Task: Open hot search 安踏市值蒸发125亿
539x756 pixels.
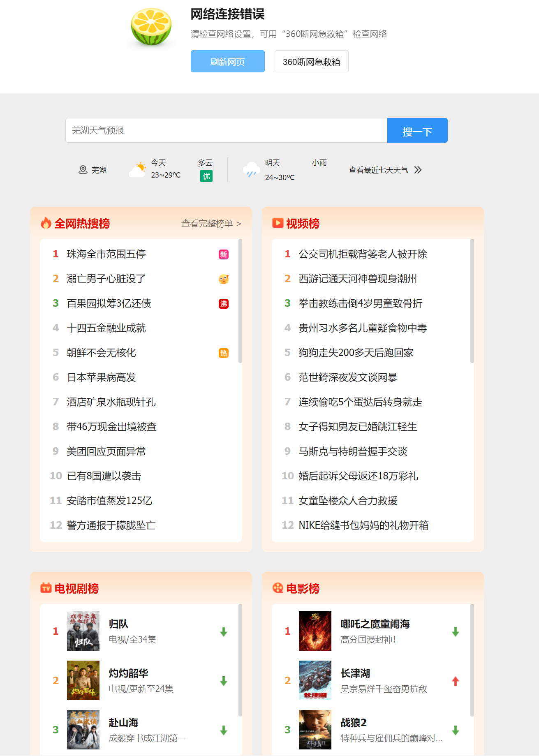Action: coord(109,501)
